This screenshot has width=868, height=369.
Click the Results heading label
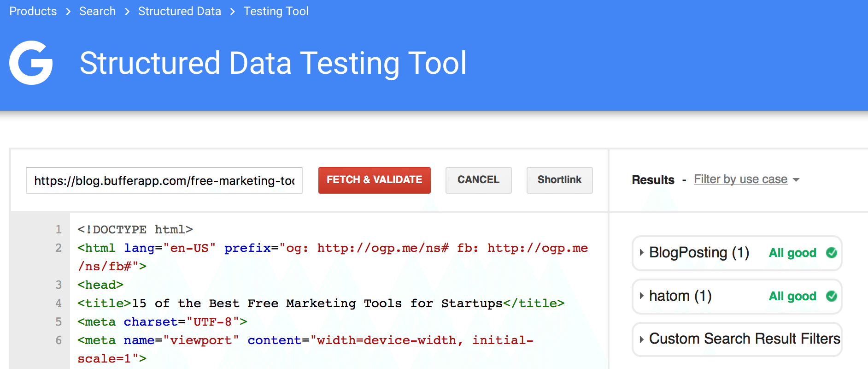click(653, 180)
